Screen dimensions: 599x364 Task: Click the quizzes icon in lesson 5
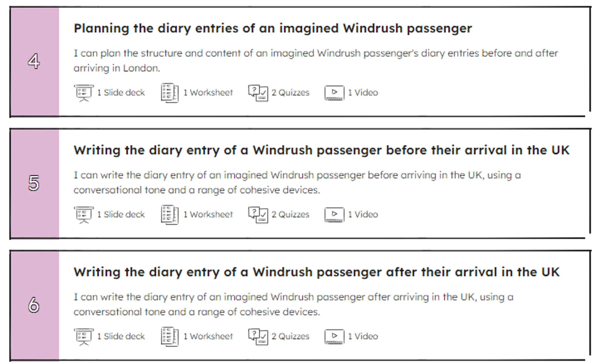(258, 215)
